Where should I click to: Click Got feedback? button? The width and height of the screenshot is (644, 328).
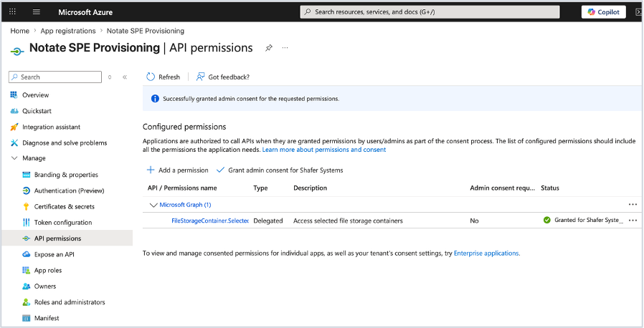pyautogui.click(x=222, y=77)
